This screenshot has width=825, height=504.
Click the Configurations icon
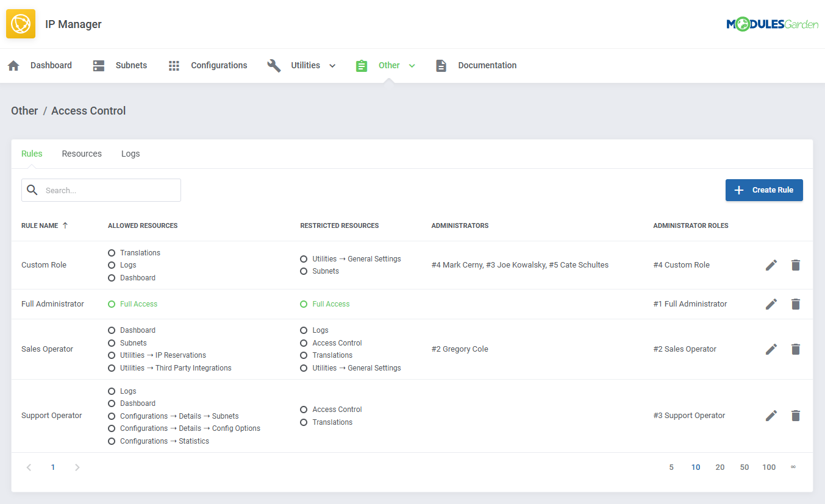(x=174, y=65)
